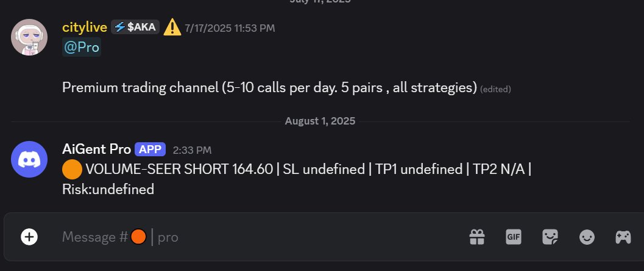Click the 2:33 PM message timestamp
The width and height of the screenshot is (644, 271).
point(192,150)
